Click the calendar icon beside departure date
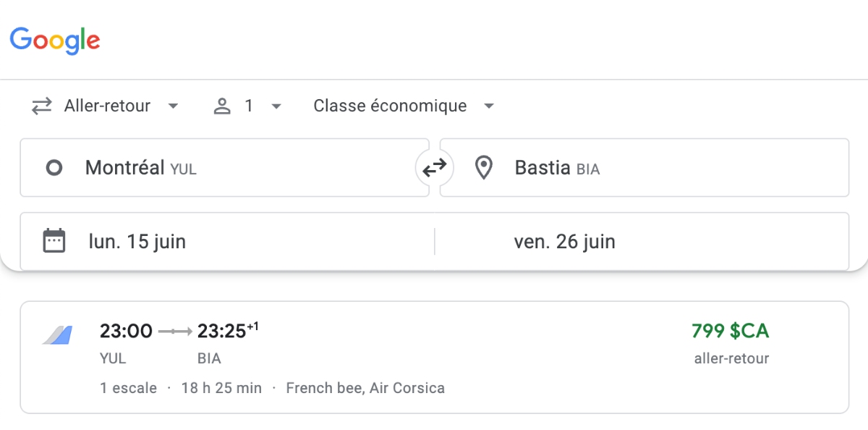Image resolution: width=868 pixels, height=430 pixels. [x=53, y=240]
